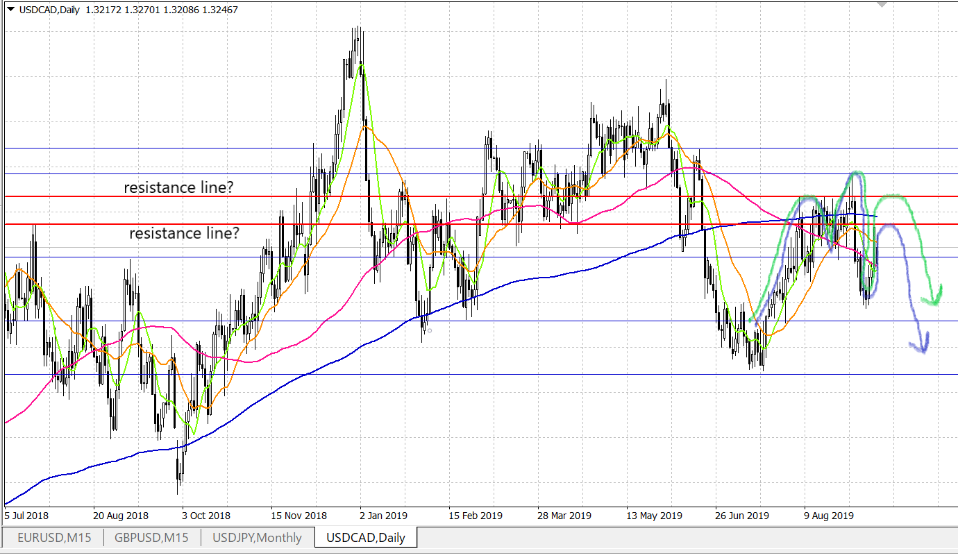Switch to the EURUSD,M15 chart tab
958x560 pixels.
[53, 537]
